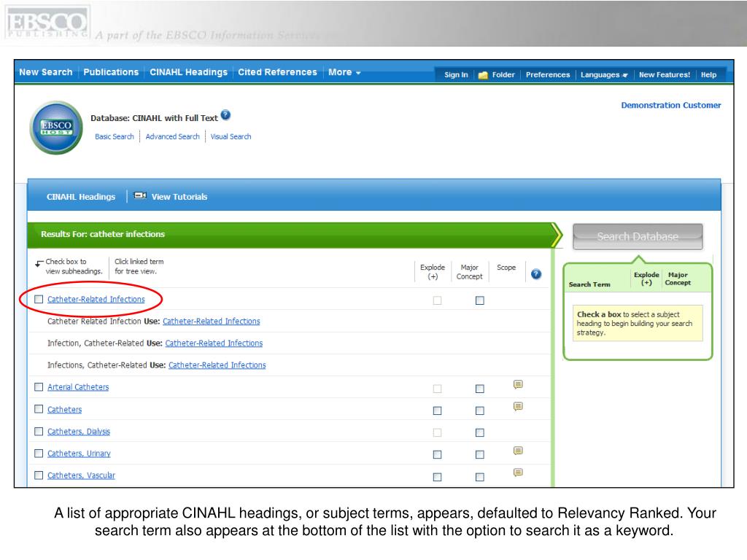Open scope note for Catheters, Vascular

519,472
